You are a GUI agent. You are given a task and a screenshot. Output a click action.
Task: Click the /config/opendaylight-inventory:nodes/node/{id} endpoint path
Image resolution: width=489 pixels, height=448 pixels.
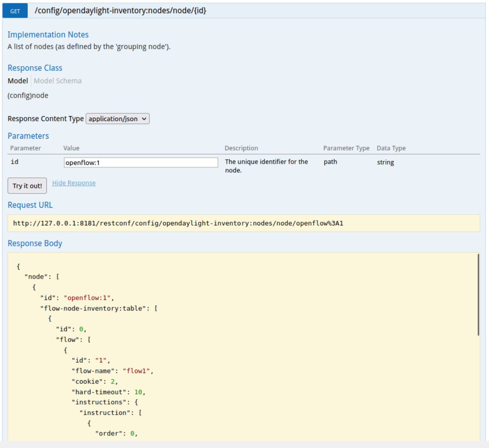pyautogui.click(x=121, y=11)
